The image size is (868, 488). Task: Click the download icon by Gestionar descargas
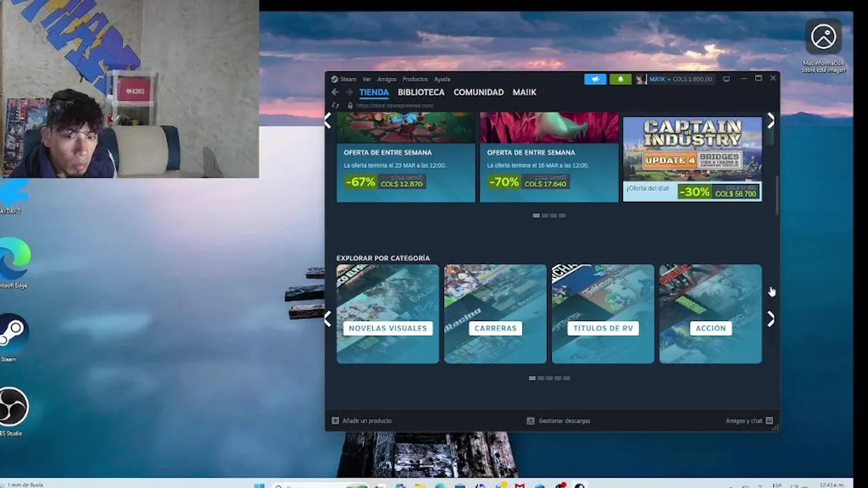point(530,421)
